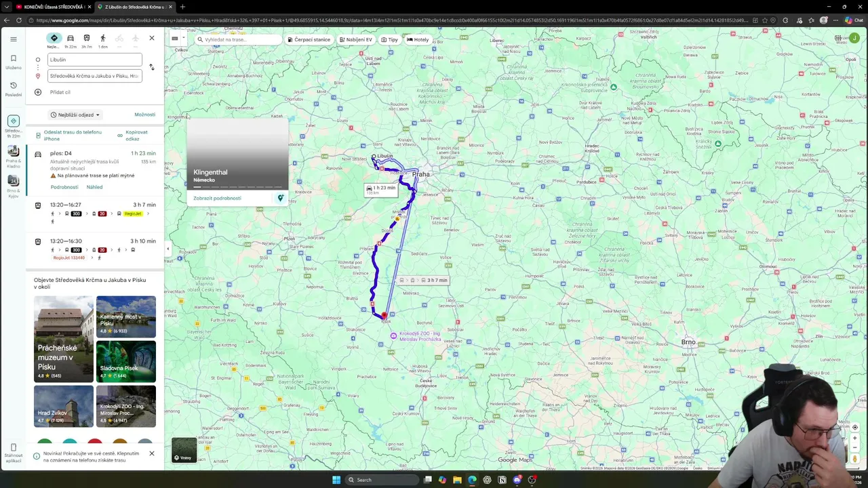This screenshot has width=868, height=488.
Task: Open Vrstvy map layers thumbnail
Action: point(184,450)
